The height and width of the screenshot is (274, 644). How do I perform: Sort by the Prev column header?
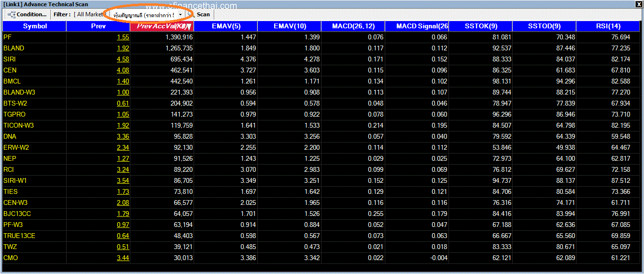click(x=98, y=26)
